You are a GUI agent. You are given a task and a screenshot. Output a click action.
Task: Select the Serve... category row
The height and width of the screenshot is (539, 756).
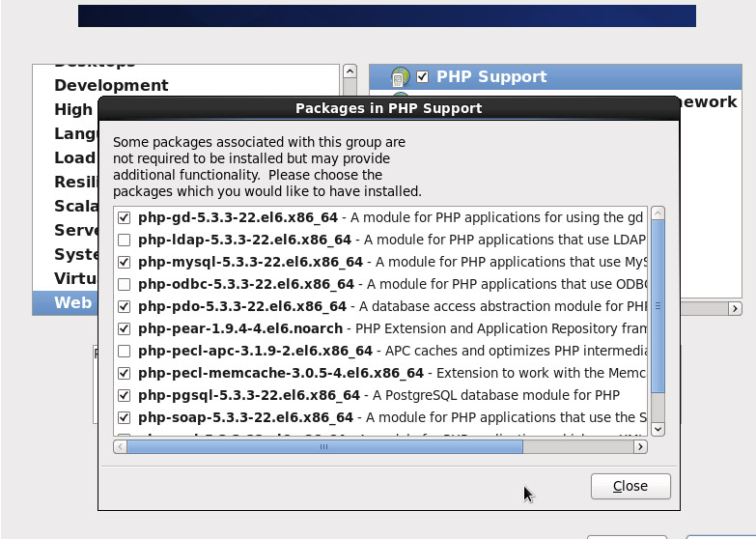66,230
